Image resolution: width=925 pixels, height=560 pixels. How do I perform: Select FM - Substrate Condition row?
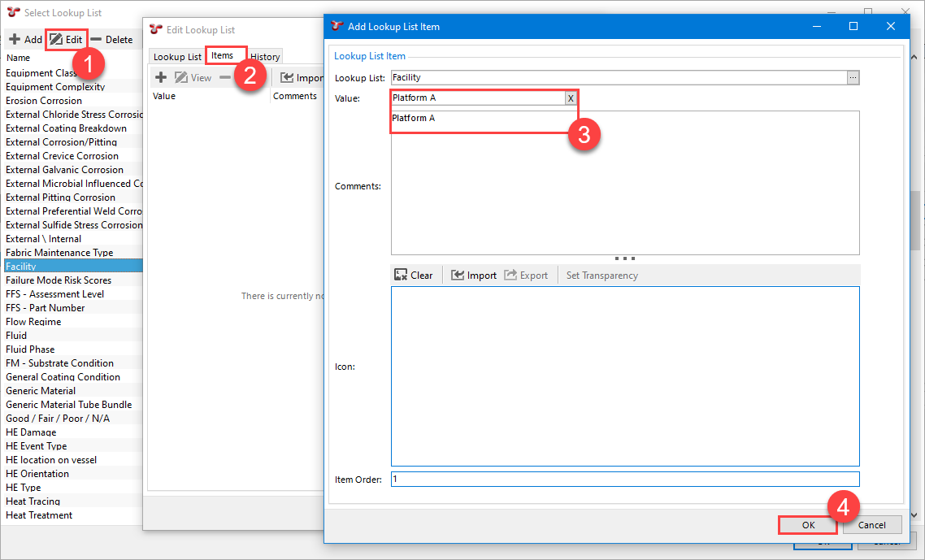coord(73,363)
